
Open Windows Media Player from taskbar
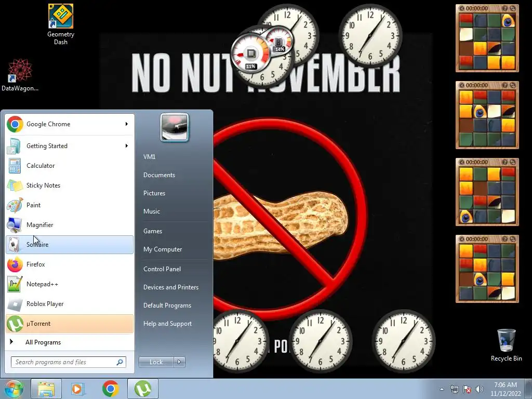[x=78, y=389]
